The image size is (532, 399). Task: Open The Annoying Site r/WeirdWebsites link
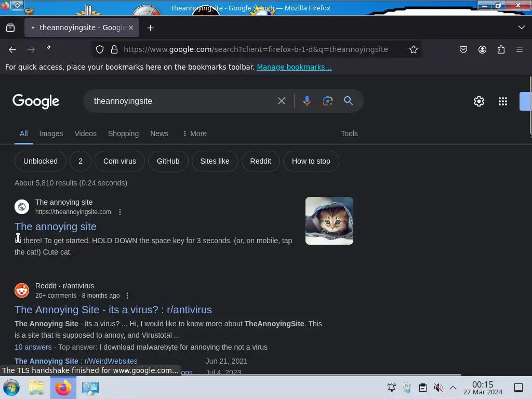tap(76, 361)
